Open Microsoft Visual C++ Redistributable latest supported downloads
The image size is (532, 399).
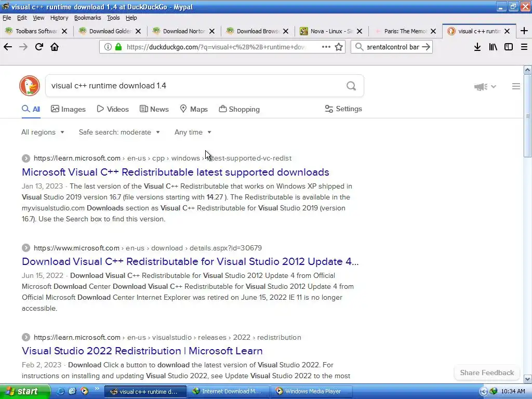pos(176,172)
